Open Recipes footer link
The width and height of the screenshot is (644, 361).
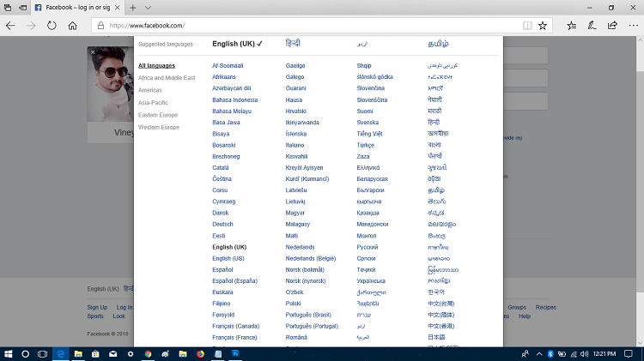coord(546,307)
